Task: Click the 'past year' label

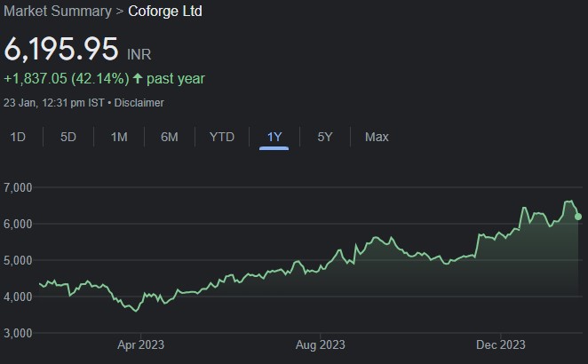Action: click(x=176, y=79)
